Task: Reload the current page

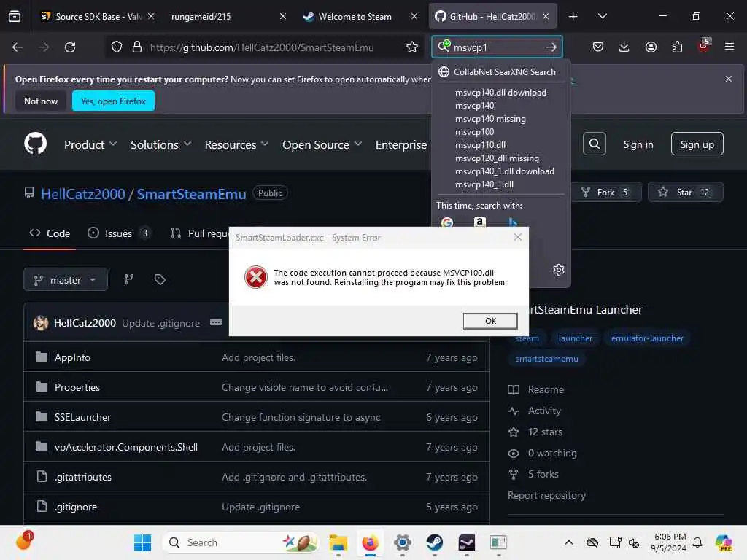Action: tap(70, 47)
